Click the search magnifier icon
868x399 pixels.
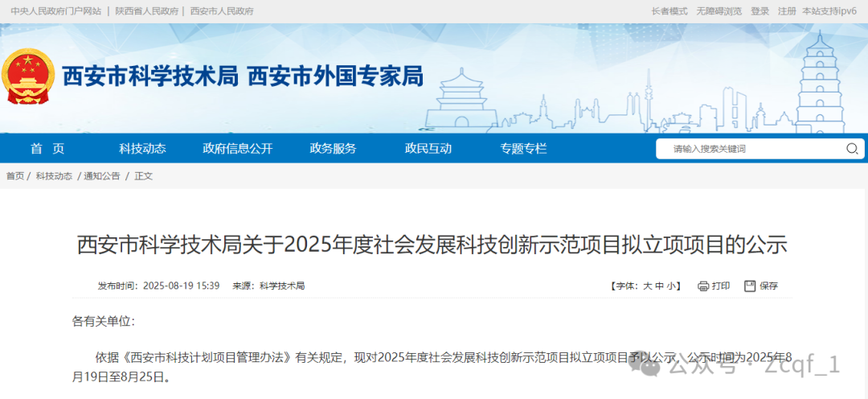point(852,149)
